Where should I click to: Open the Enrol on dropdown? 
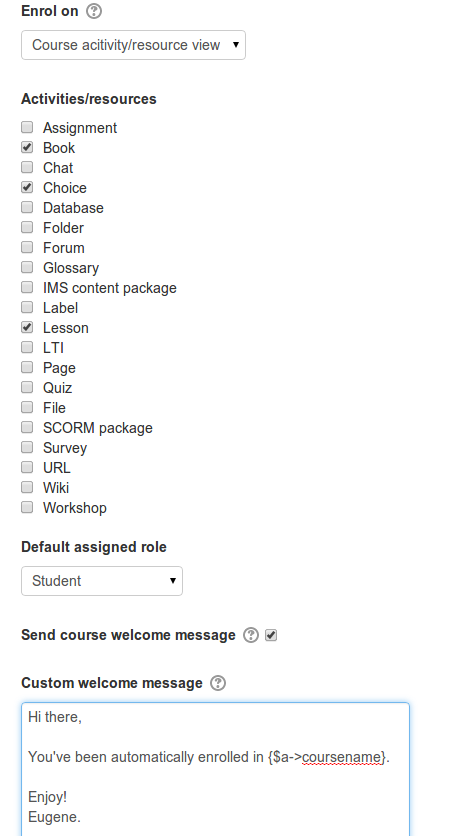click(133, 45)
